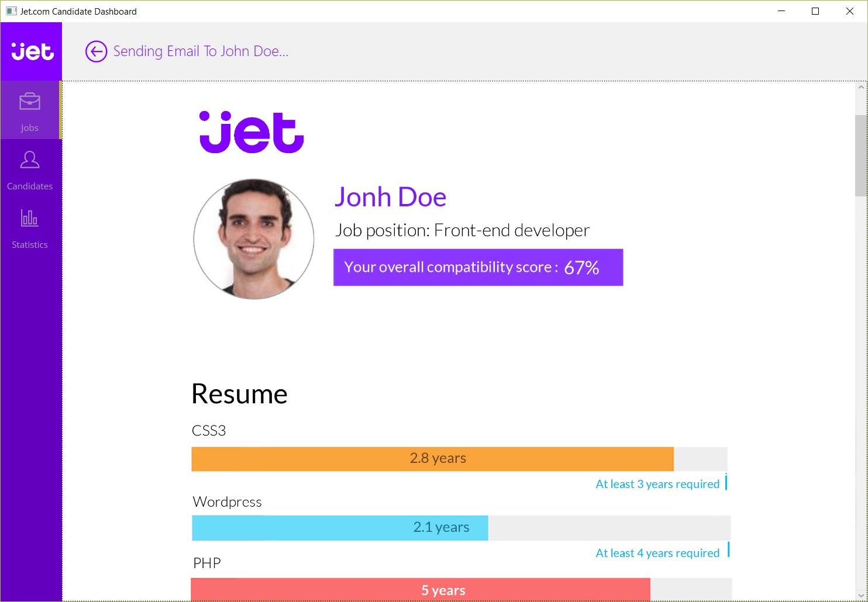Click the app icon in title bar
The width and height of the screenshot is (868, 602).
click(11, 11)
